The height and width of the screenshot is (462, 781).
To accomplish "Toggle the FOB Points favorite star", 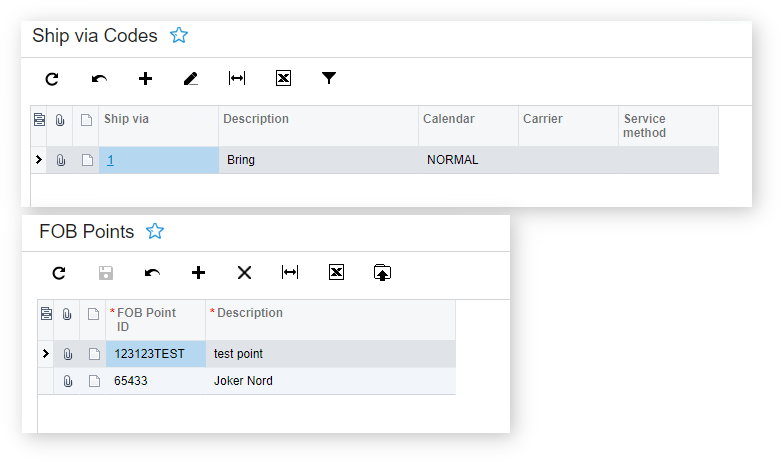I will pos(155,232).
